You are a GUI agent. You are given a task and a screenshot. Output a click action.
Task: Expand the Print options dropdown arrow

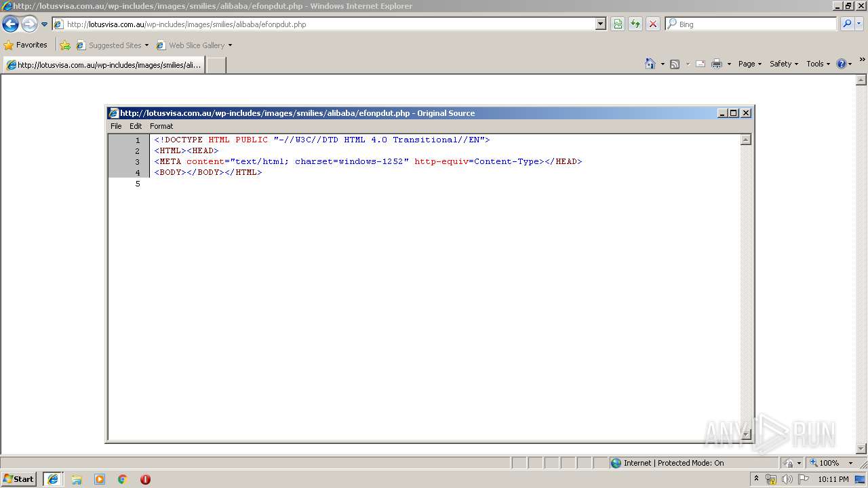(x=729, y=64)
